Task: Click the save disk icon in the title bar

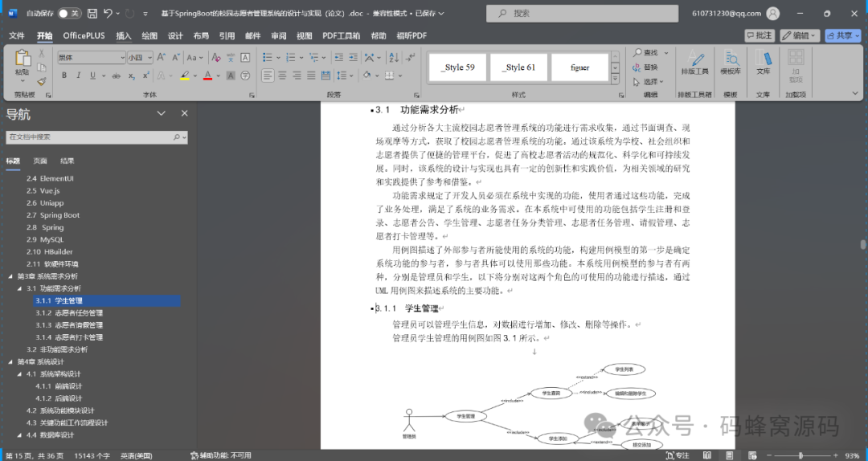Action: tap(92, 14)
